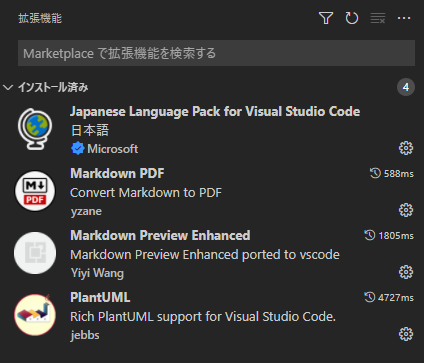This screenshot has width=424, height=363.
Task: Open Markdown PDF manage gear
Action: tap(406, 210)
